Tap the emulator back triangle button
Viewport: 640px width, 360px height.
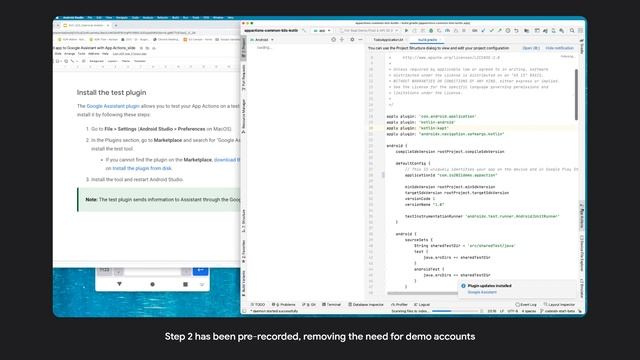[119, 284]
